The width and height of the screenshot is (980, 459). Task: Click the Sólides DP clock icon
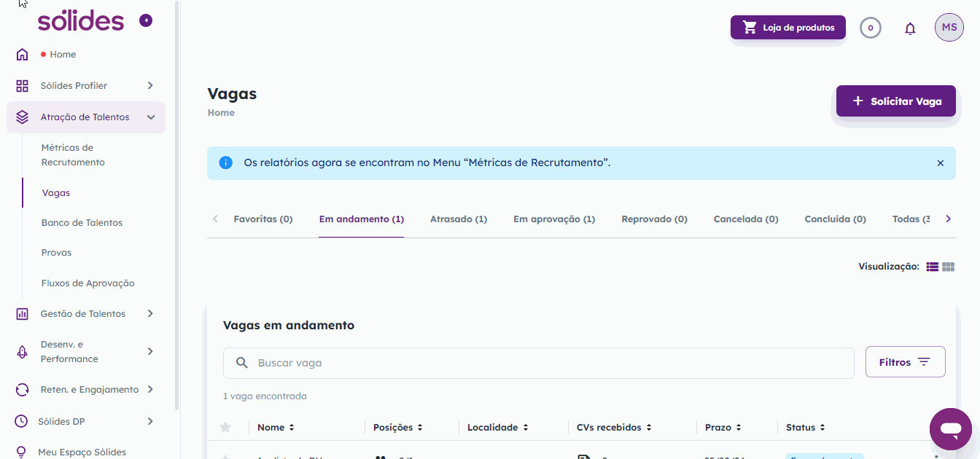[23, 421]
